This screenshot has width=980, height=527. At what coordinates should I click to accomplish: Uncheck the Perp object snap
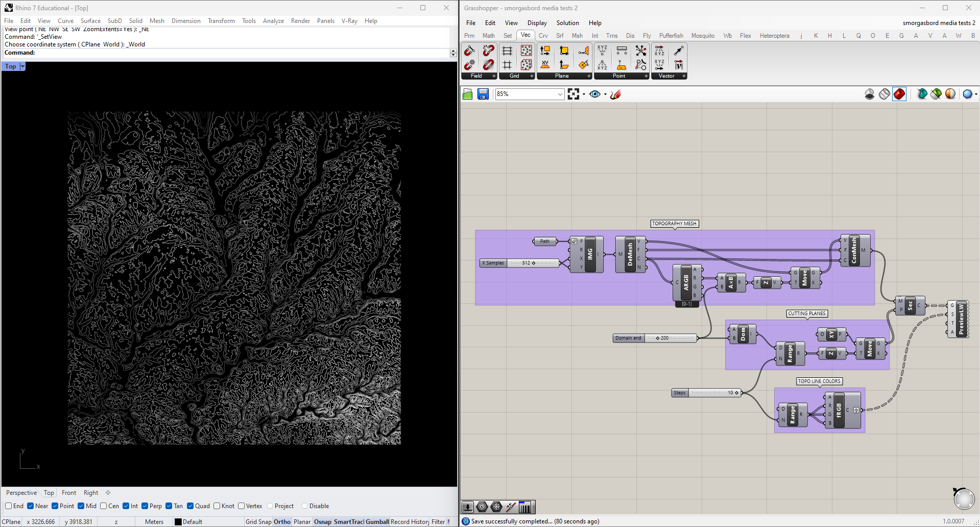click(145, 506)
